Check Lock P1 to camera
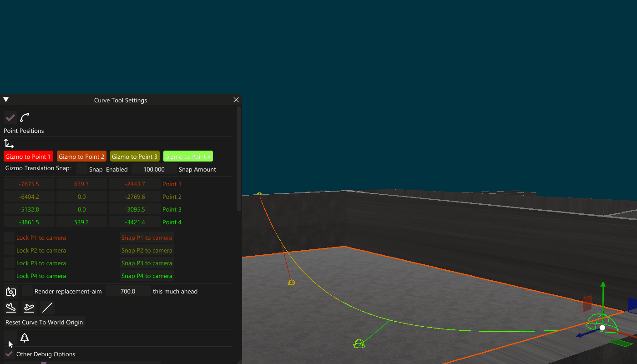The image size is (637, 364). pos(8,237)
